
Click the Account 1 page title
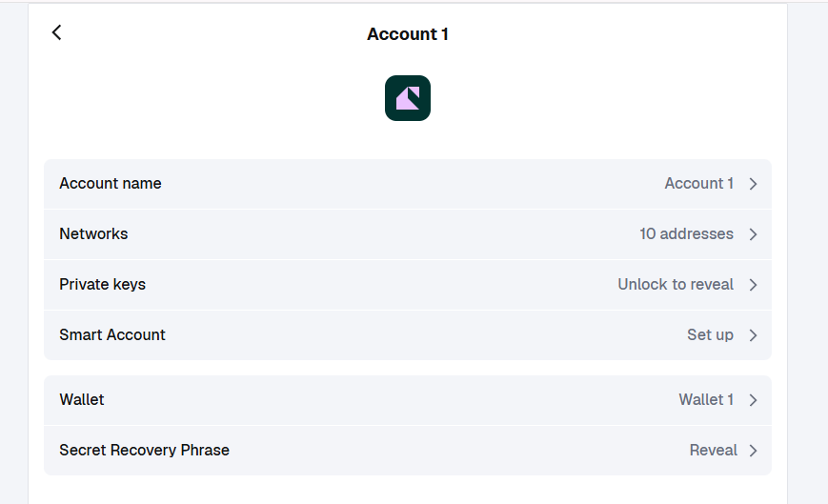tap(408, 34)
